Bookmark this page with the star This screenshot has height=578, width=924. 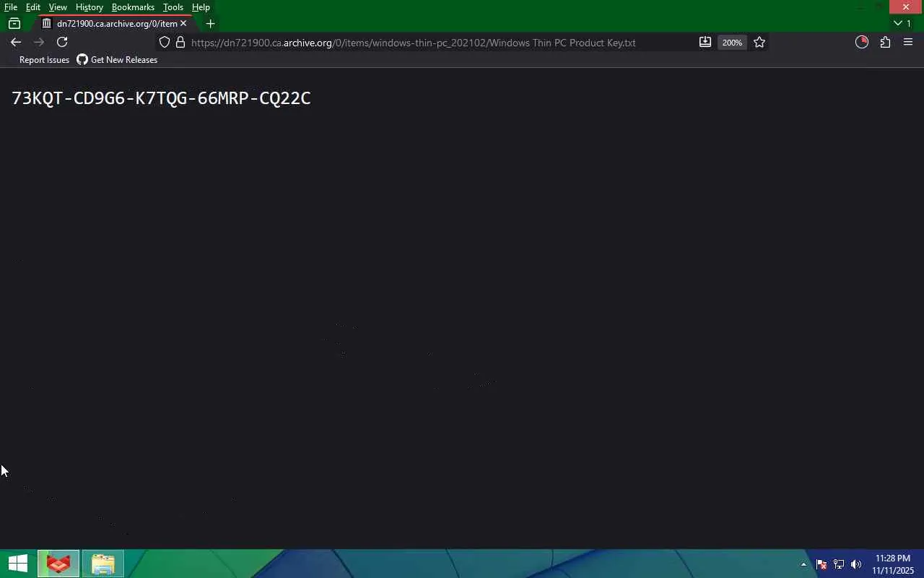759,43
